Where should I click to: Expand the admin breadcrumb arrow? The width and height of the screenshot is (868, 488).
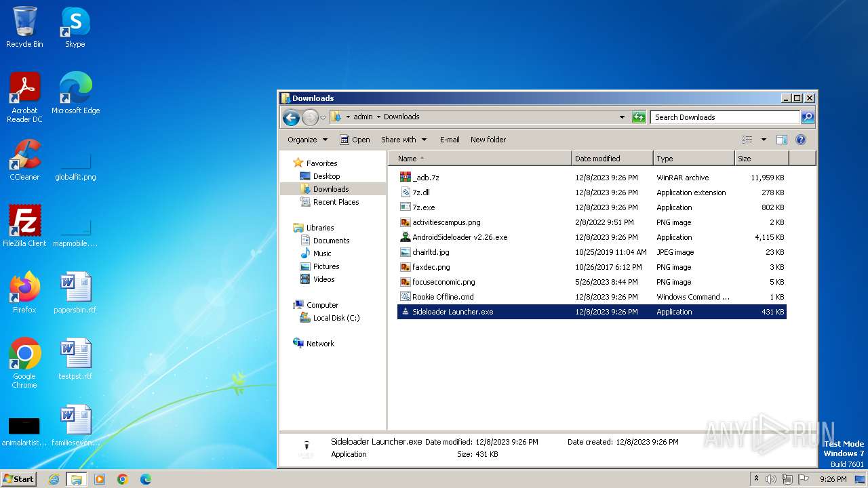tap(378, 117)
